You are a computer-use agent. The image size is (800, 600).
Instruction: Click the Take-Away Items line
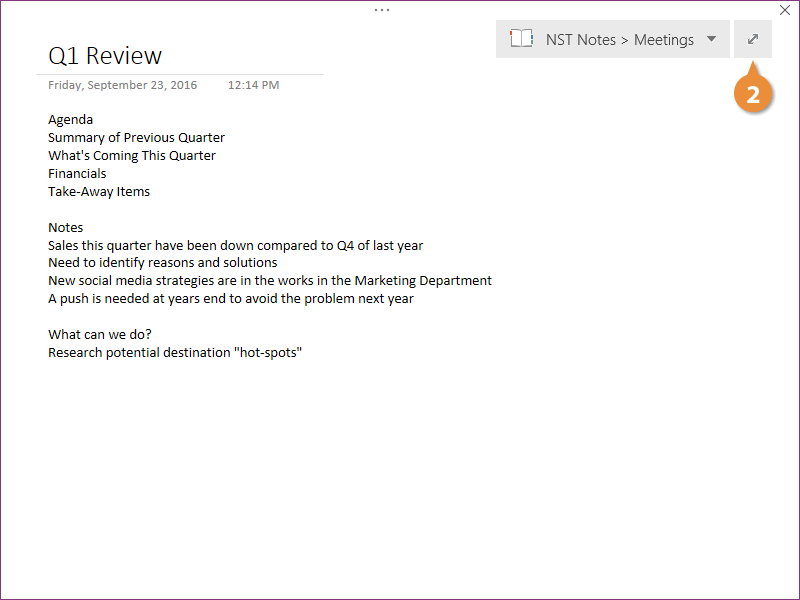[99, 192]
